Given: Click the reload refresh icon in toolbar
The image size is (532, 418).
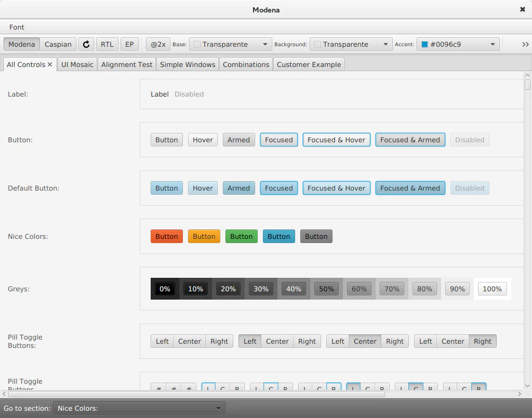Looking at the screenshot, I should click(x=86, y=44).
